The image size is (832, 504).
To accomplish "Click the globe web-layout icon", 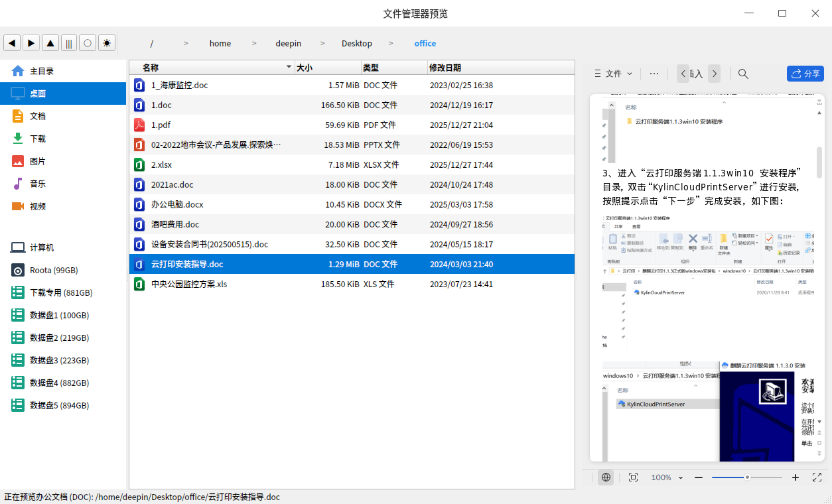I will click(x=606, y=477).
